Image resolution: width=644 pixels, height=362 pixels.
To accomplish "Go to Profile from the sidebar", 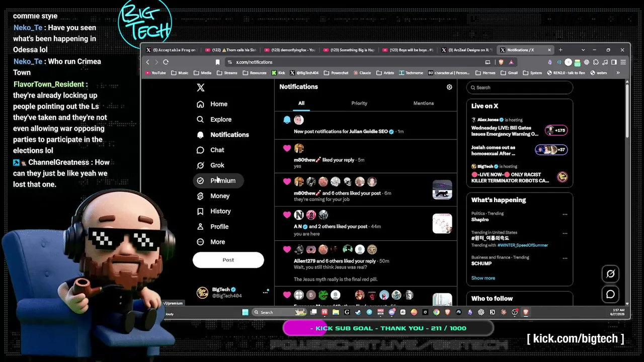I will 212,227.
